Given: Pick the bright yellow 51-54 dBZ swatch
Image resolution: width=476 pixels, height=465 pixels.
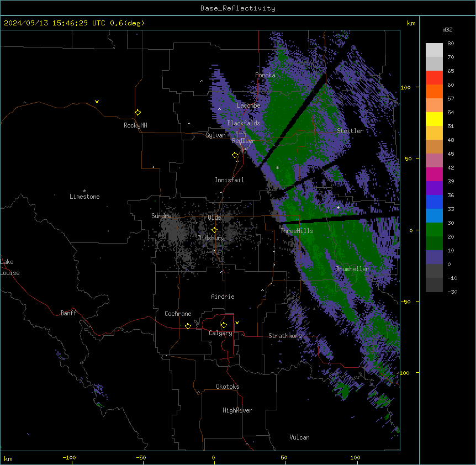Looking at the screenshot, I should 434,119.
